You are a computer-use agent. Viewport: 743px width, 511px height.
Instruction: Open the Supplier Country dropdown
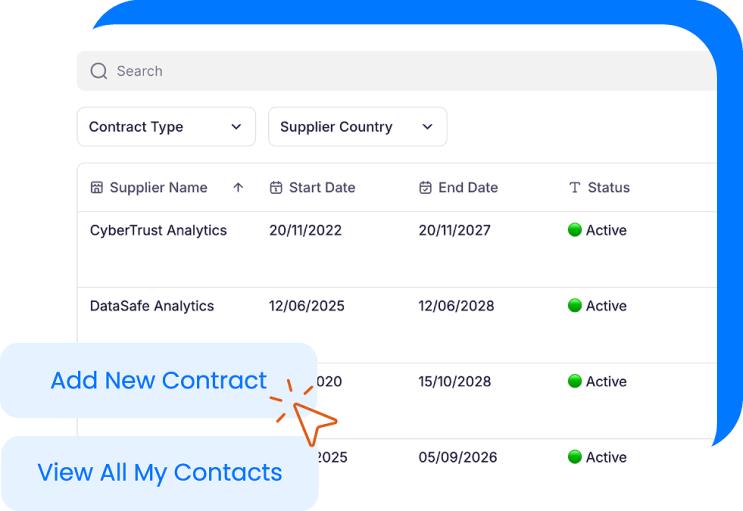coord(357,127)
